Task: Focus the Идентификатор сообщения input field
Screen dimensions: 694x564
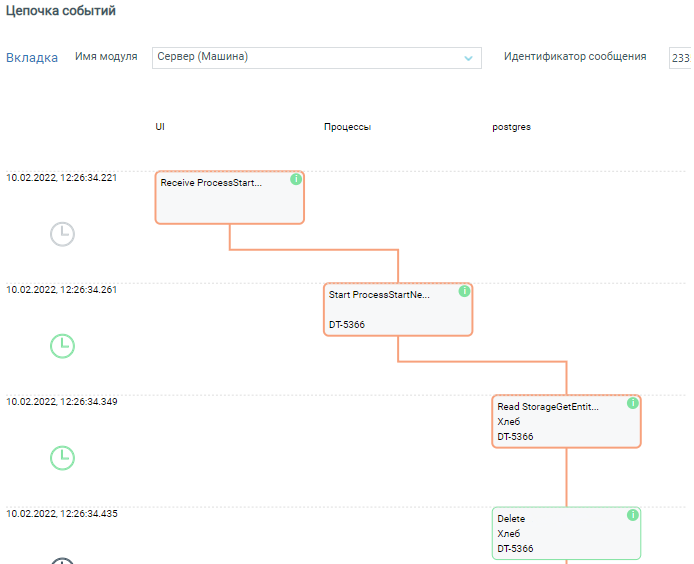Action: tap(680, 58)
